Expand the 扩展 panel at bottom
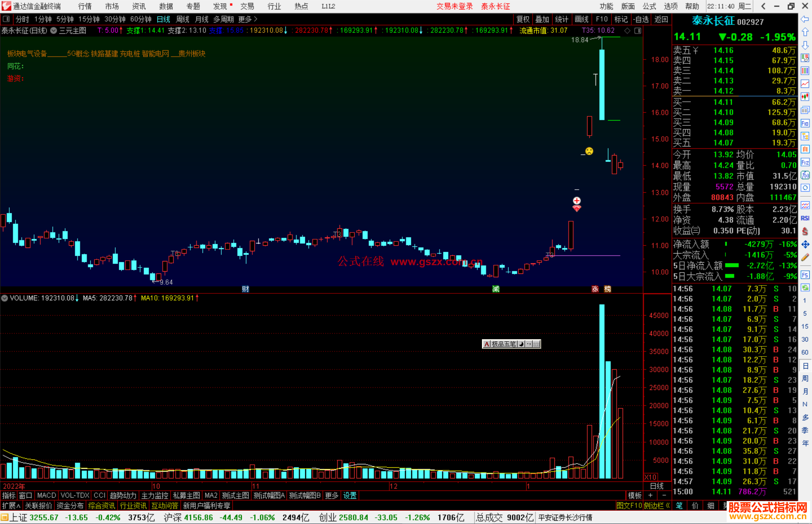This screenshot has height=524, width=812. pyautogui.click(x=11, y=506)
